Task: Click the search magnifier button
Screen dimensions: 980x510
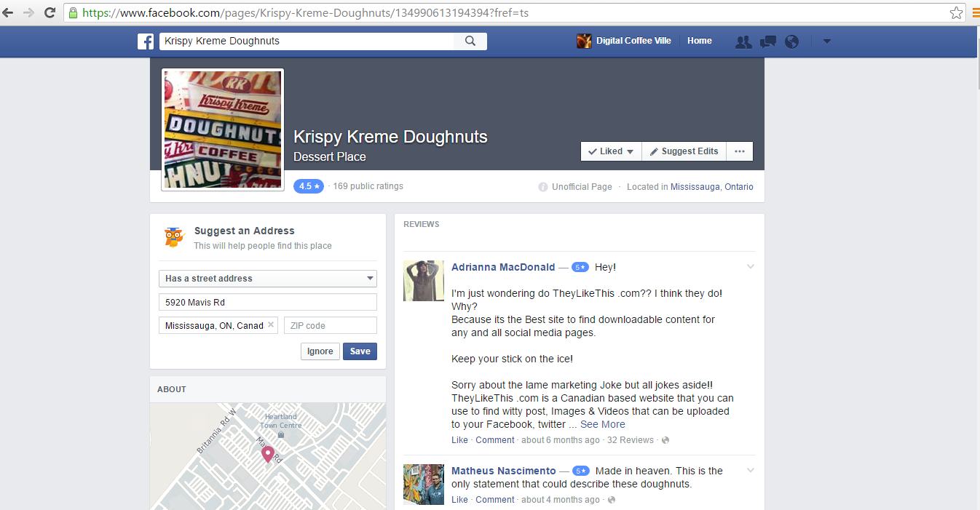Action: click(470, 41)
